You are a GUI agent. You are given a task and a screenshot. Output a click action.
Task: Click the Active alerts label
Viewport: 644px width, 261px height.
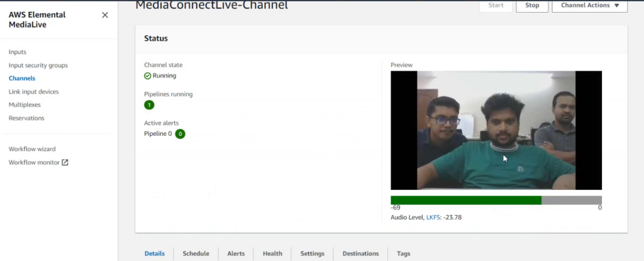pyautogui.click(x=162, y=123)
